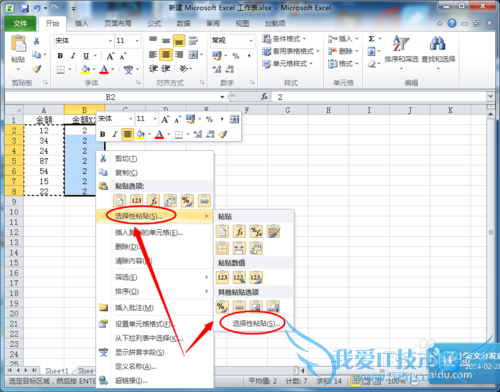The width and height of the screenshot is (500, 392).
Task: Choose Formulas and Number Formatting in submenu
Action: click(x=256, y=231)
